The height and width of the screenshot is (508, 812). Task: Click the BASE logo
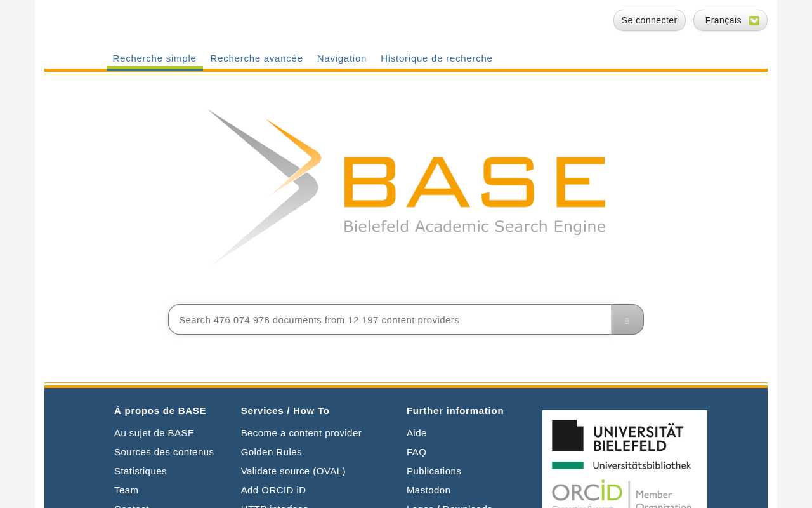pyautogui.click(x=406, y=184)
